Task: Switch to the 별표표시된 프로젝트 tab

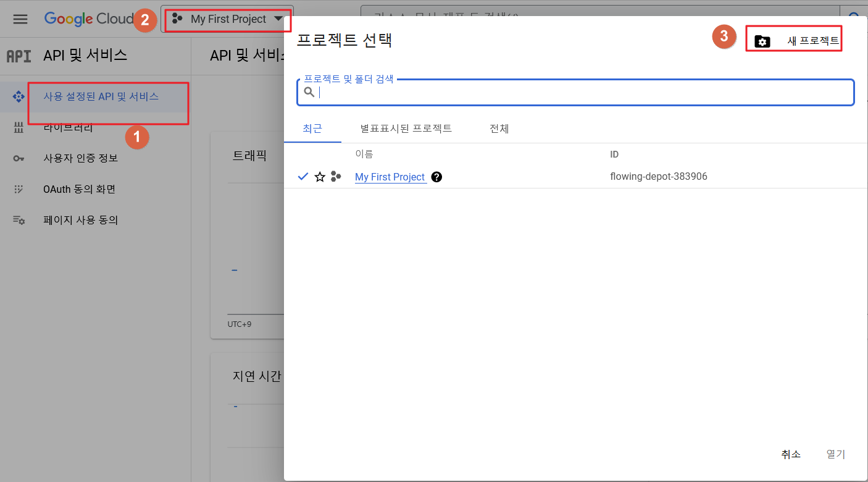Action: pyautogui.click(x=406, y=129)
